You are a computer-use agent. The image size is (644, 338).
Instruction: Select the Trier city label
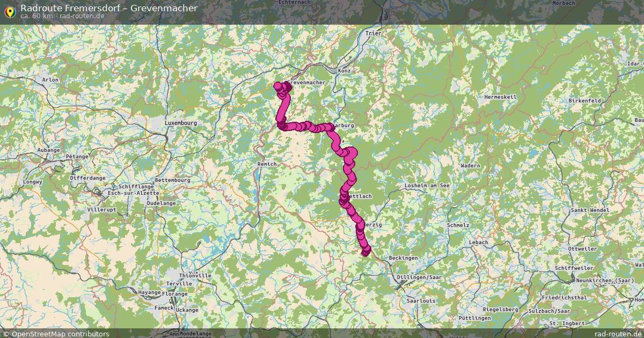372,33
